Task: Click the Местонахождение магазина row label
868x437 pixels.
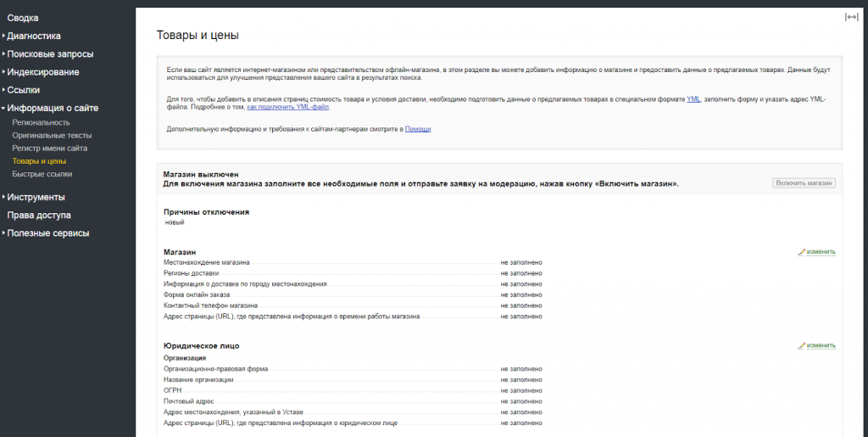Action: 207,262
